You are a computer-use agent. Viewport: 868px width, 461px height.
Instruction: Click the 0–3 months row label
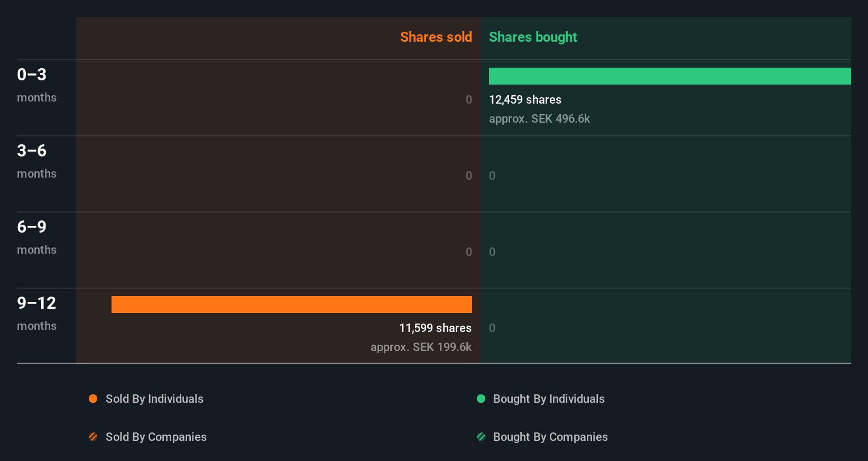[36, 85]
